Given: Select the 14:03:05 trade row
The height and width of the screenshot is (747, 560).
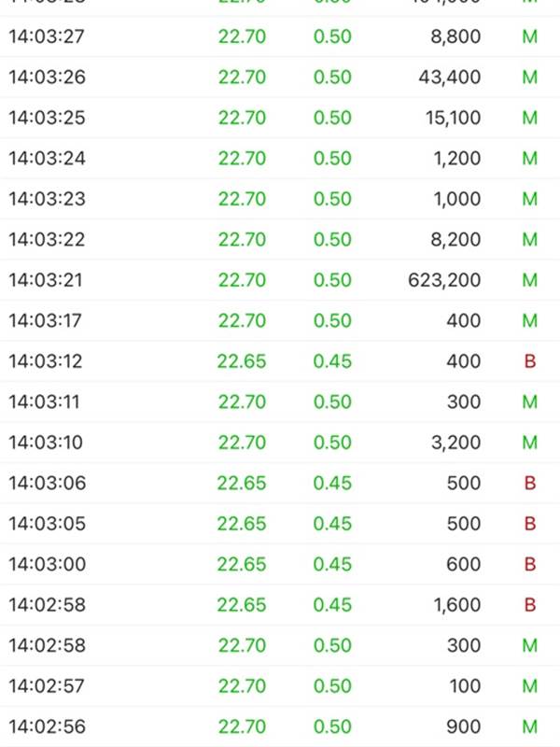Looking at the screenshot, I should coord(280,524).
